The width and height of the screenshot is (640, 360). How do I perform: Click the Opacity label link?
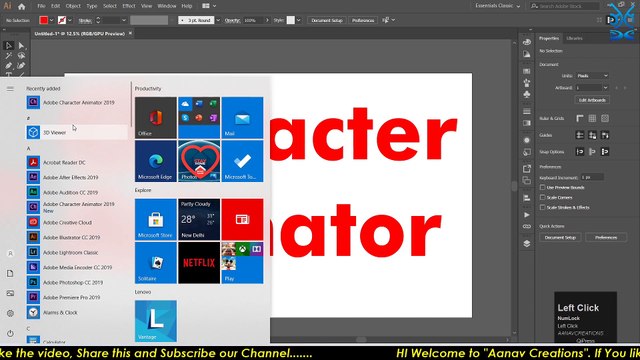coord(232,20)
